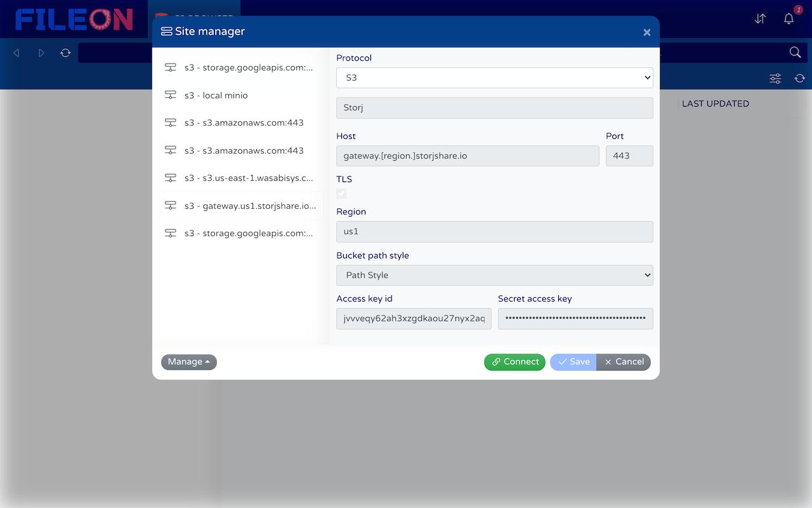This screenshot has width=812, height=508.
Task: Refresh the file listing with circular arrows icon
Action: (x=799, y=78)
